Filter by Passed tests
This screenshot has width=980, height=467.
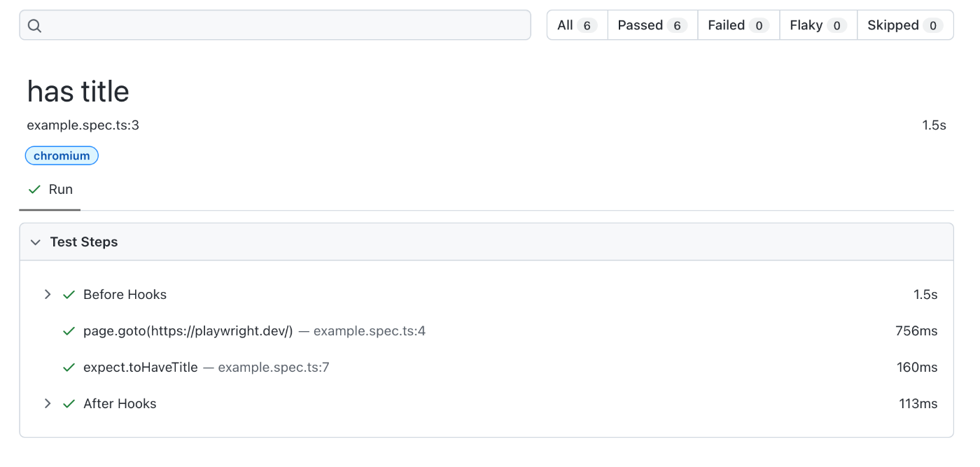pyautogui.click(x=652, y=25)
